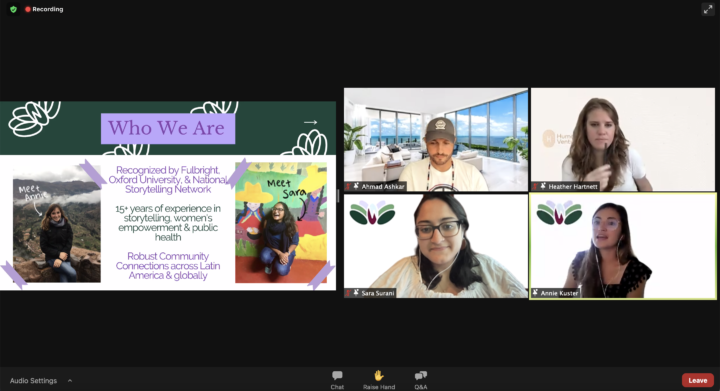Select Sara Surani's video tile

click(436, 246)
